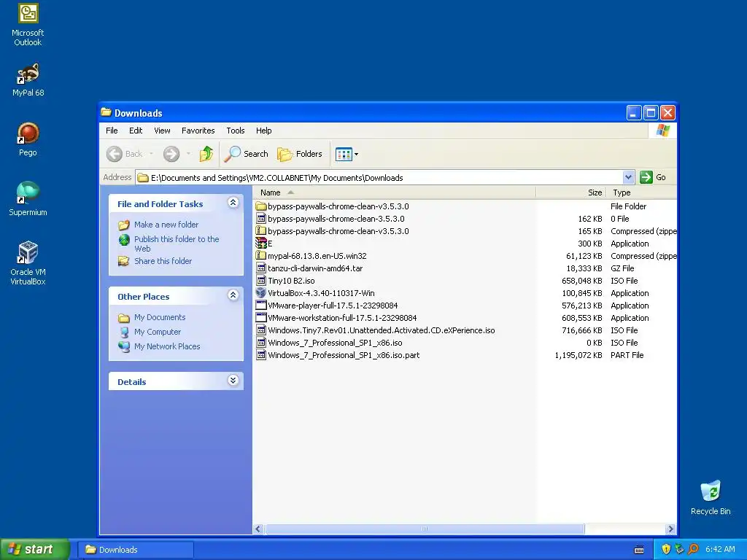The image size is (747, 560).
Task: Click the 1,195,072 KB size cell
Action: [x=578, y=355]
